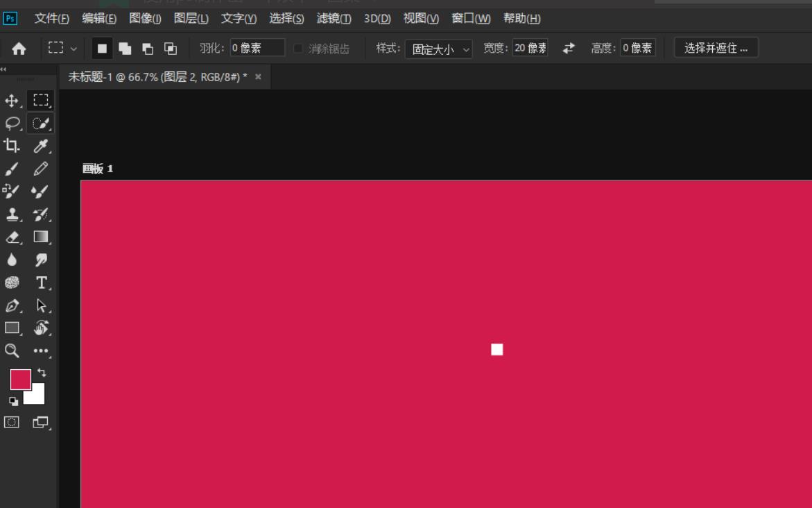
Task: Open the 样式 固定大小 dropdown
Action: click(x=439, y=49)
